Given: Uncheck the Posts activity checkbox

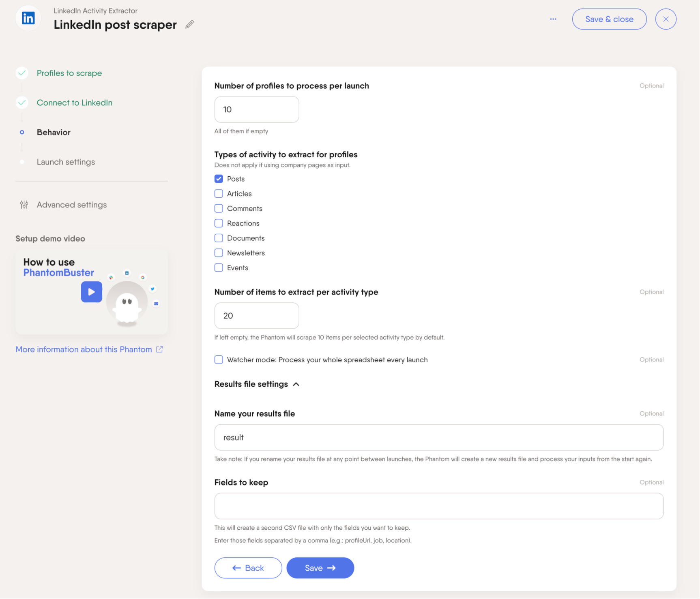Looking at the screenshot, I should (219, 179).
